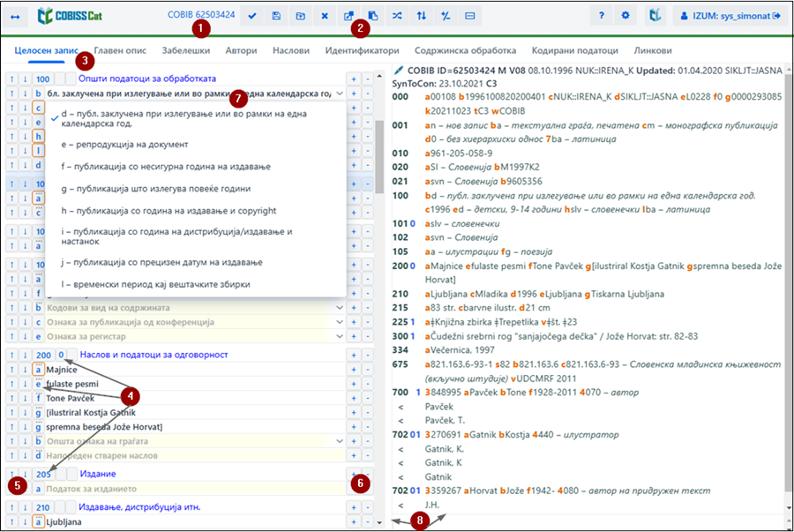Viewport: 794px width, 532px height.
Task: Click the move-down arrow for field 200 row
Action: click(x=25, y=355)
